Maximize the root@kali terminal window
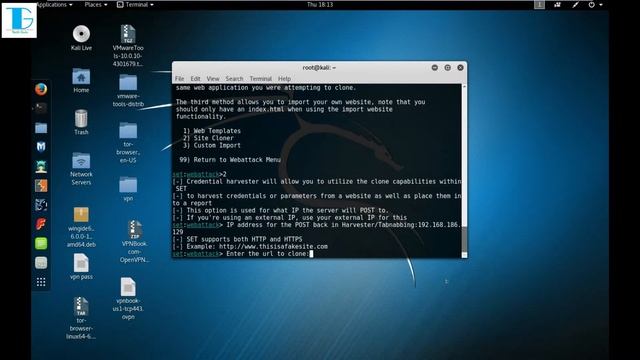Screen dimensions: 640x360 coord(448,68)
